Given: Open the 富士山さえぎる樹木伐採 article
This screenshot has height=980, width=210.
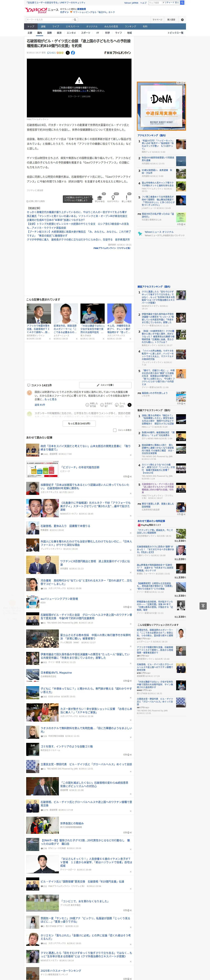Looking at the screenshot, I should point(95,637).
